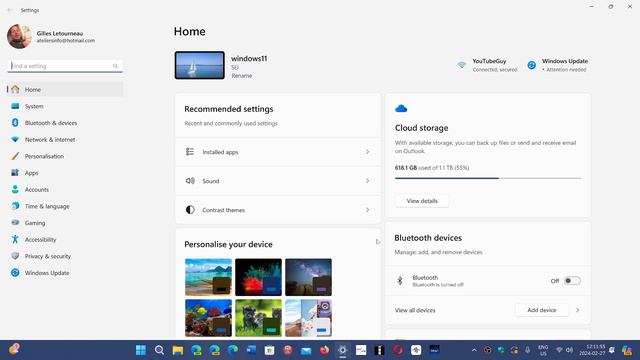Click the sailboat desktop preview thumbnail
This screenshot has height=360, width=640.
[200, 65]
